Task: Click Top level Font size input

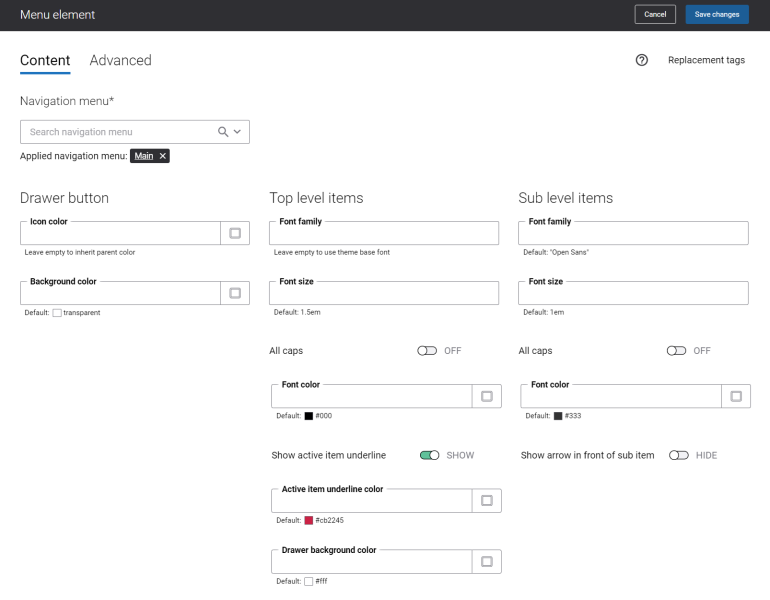Action: [x=384, y=294]
